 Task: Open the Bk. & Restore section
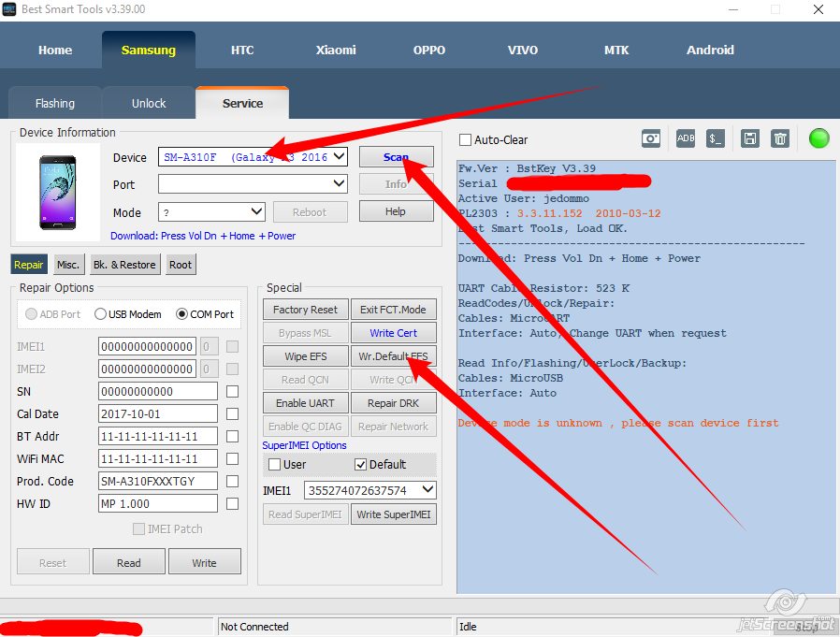coord(124,265)
